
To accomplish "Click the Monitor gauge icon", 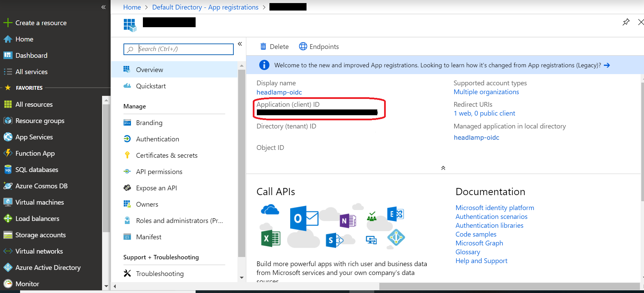I will pos(8,283).
